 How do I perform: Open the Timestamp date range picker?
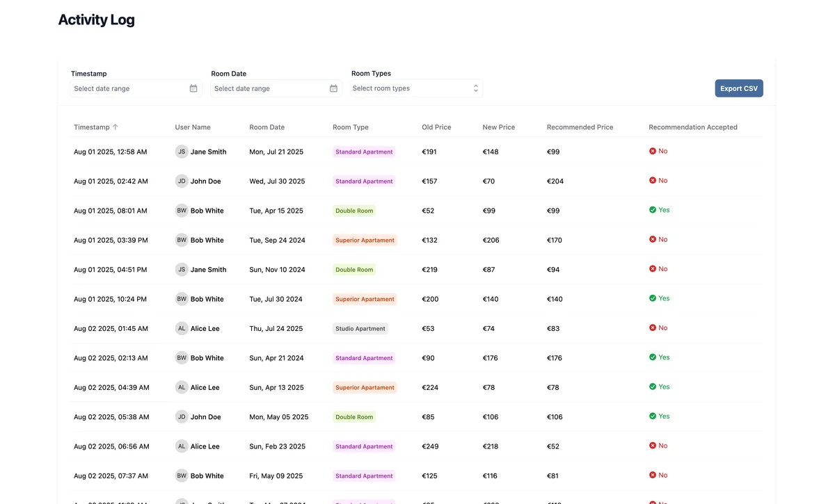[x=129, y=88]
